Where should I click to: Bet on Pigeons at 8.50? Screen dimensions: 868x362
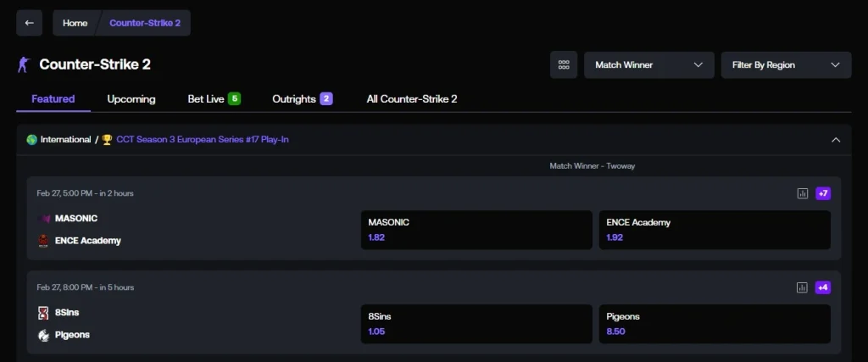coord(715,324)
